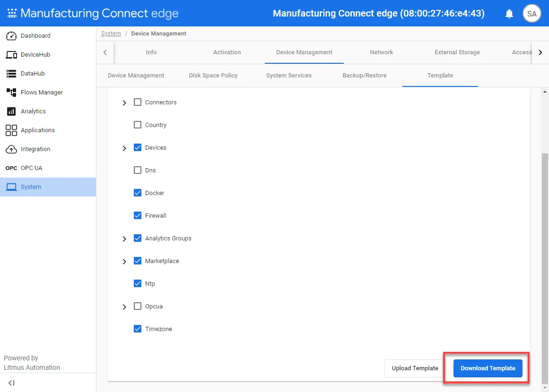Viewport: 549px width, 392px height.
Task: Check the Country checkbox
Action: pos(138,125)
